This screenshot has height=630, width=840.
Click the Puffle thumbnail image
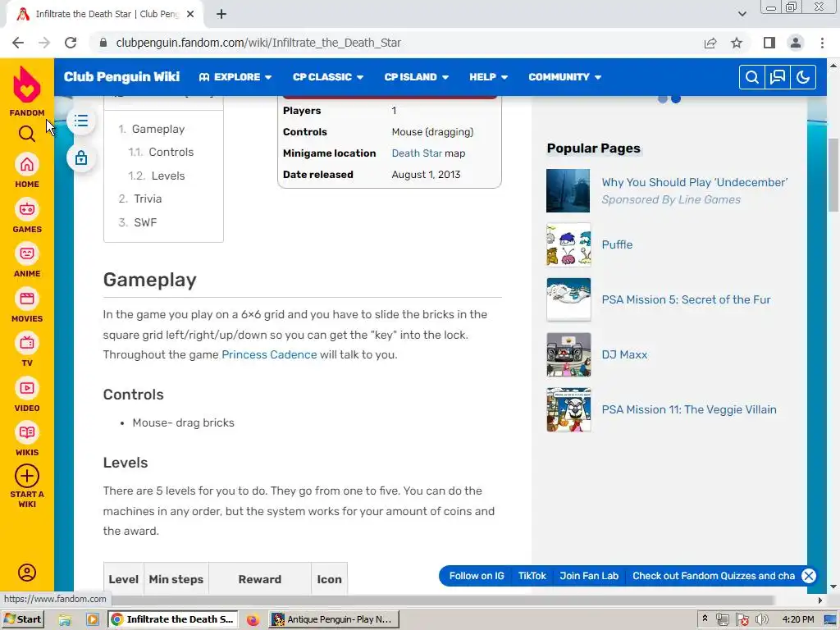pyautogui.click(x=568, y=244)
